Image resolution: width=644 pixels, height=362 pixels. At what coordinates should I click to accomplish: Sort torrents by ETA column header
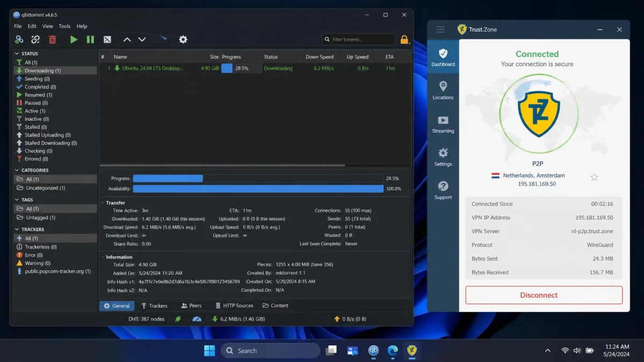click(390, 57)
